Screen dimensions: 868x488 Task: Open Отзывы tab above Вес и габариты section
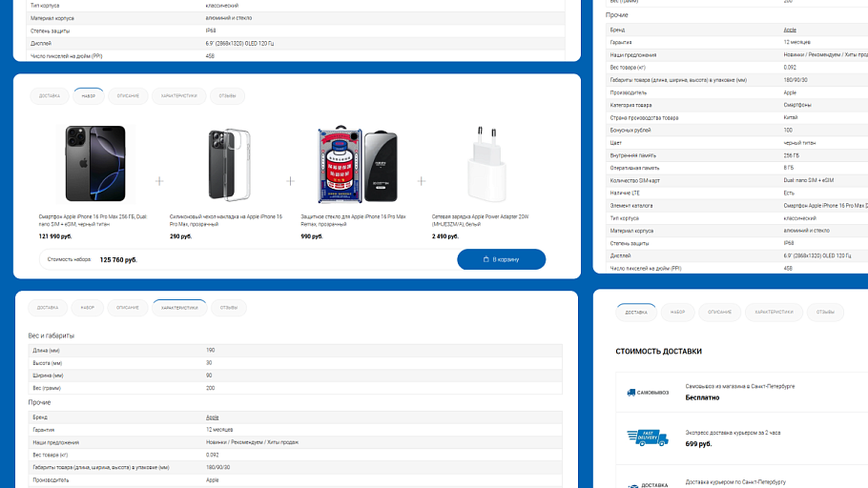pos(229,308)
